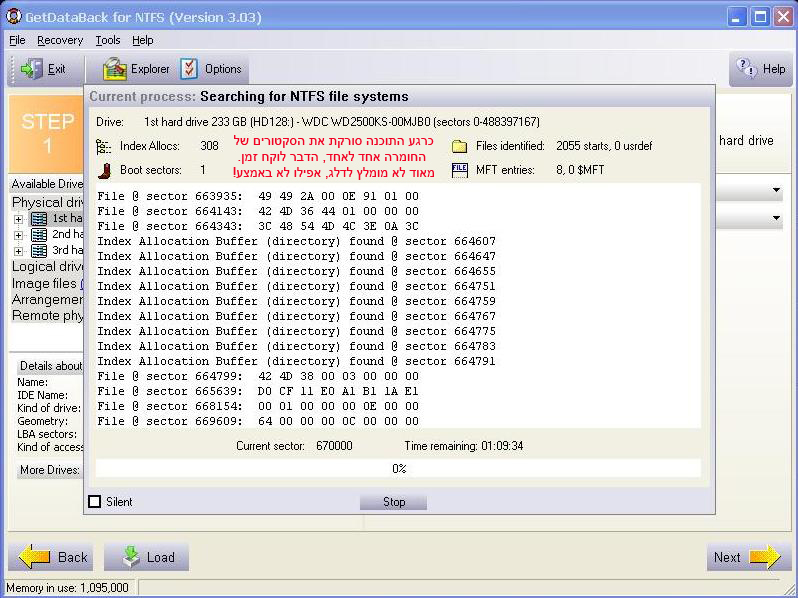Select Remote physical drives entry
This screenshot has height=598, width=798.
point(47,316)
